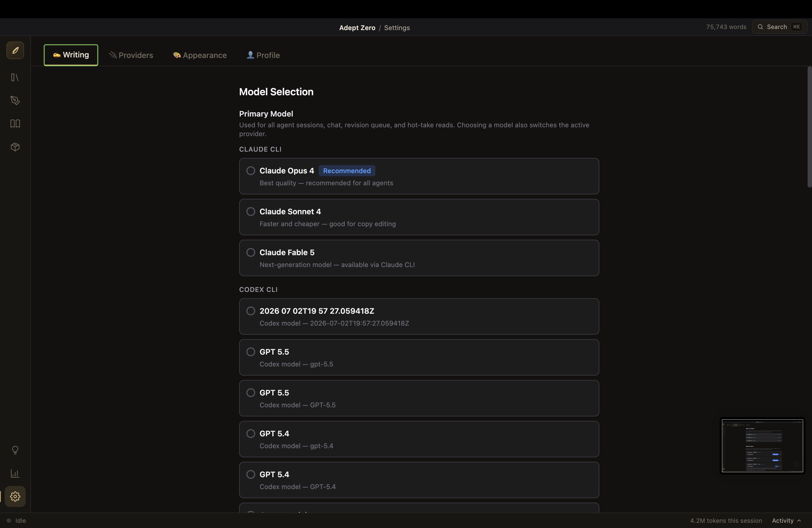This screenshot has height=528, width=812.
Task: Select the Claude Fable 5 radio button
Action: [251, 252]
